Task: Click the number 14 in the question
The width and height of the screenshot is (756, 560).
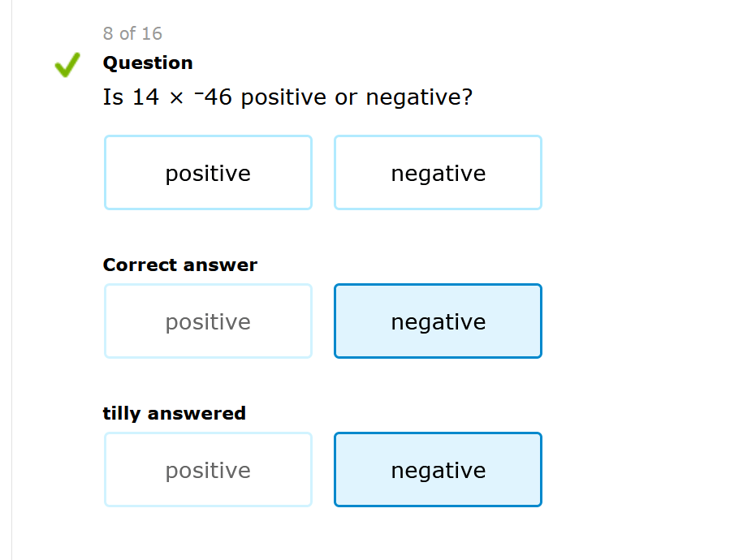Action: click(145, 98)
